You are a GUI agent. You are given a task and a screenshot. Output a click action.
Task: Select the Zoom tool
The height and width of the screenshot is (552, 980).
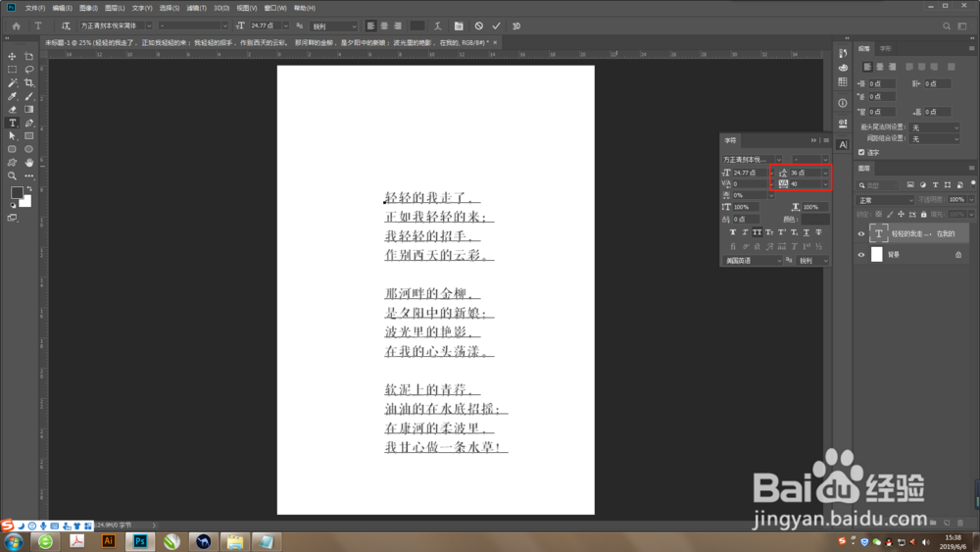[x=12, y=176]
